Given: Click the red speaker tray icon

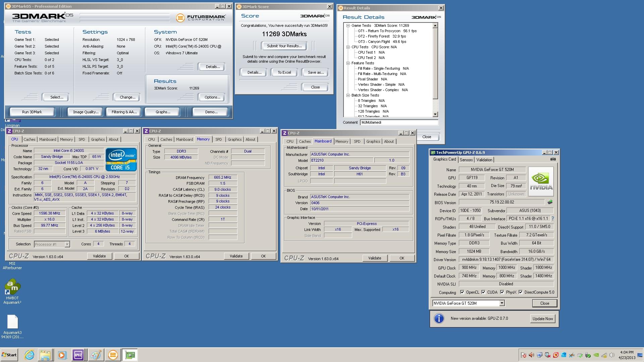Looking at the screenshot, I should point(531,355).
